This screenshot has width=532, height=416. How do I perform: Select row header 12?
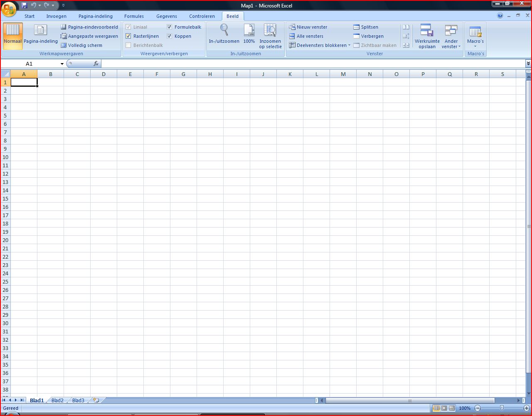coord(5,174)
